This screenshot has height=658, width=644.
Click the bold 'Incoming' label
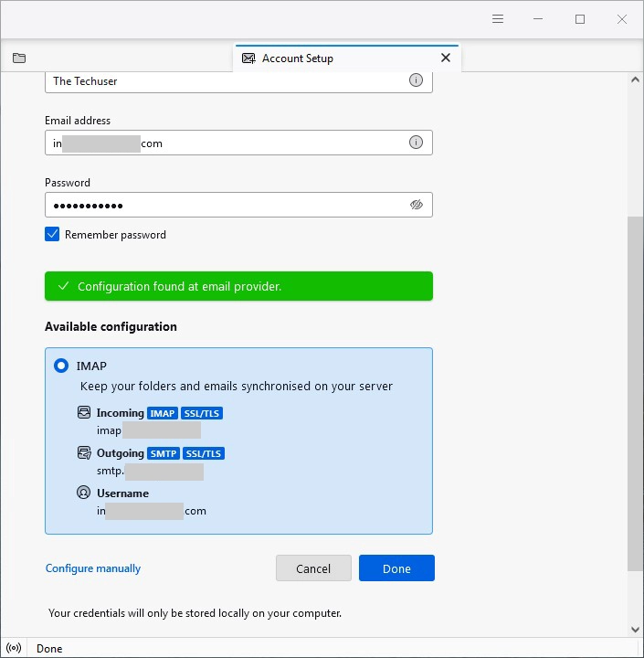pos(121,413)
